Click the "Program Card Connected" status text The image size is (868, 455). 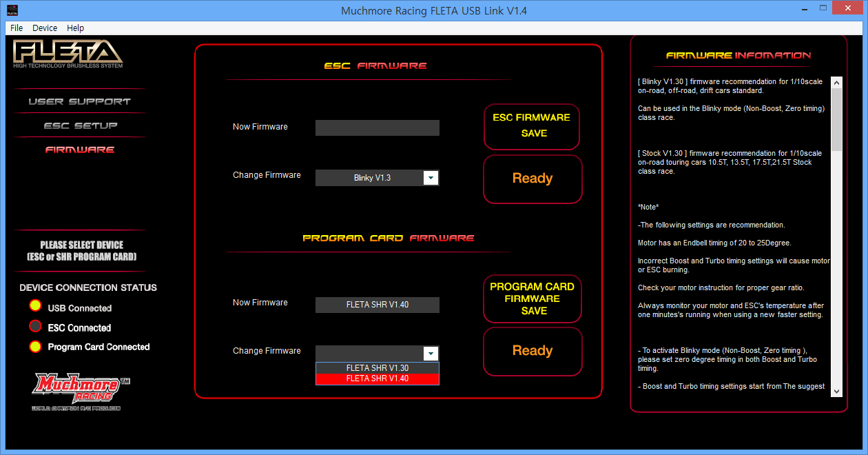(99, 347)
